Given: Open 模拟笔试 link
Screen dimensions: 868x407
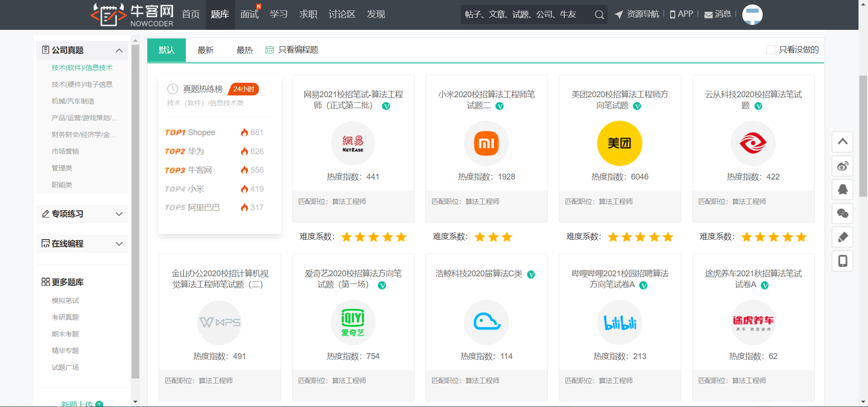Looking at the screenshot, I should [65, 301].
